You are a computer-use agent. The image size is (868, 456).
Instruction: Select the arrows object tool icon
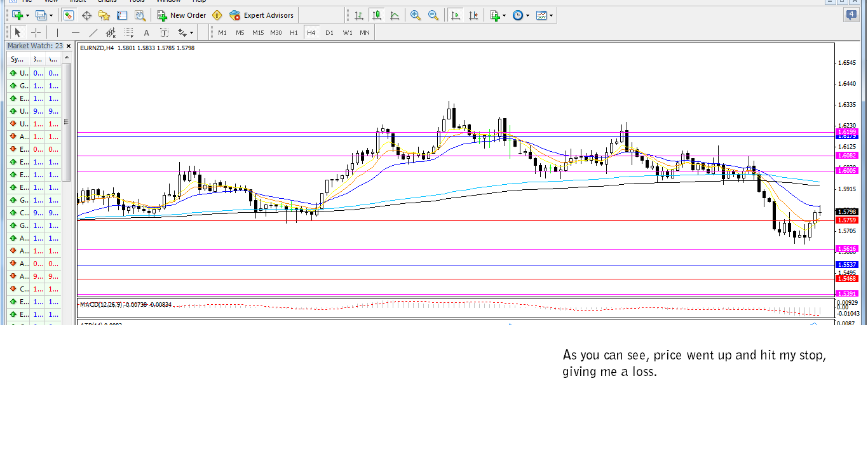[x=182, y=32]
